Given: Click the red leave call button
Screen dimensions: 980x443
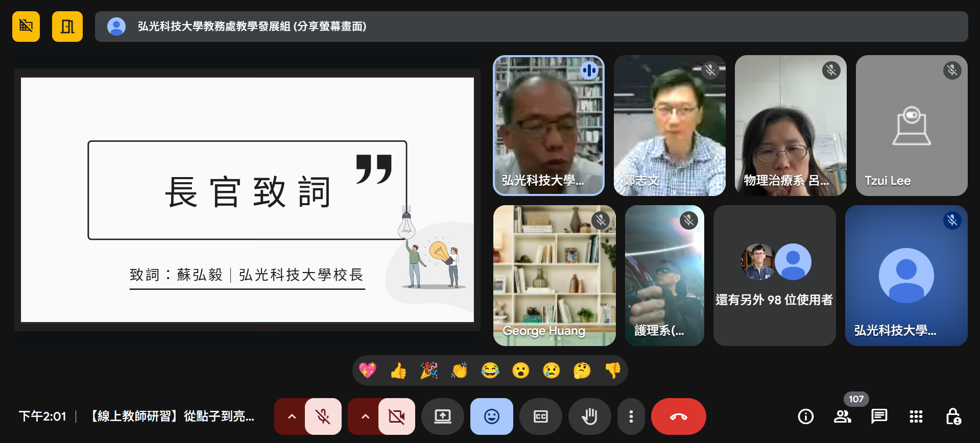Looking at the screenshot, I should click(678, 416).
